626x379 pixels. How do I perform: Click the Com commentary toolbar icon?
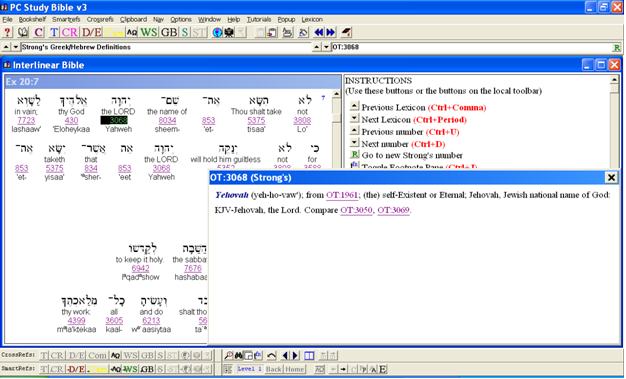[x=114, y=32]
